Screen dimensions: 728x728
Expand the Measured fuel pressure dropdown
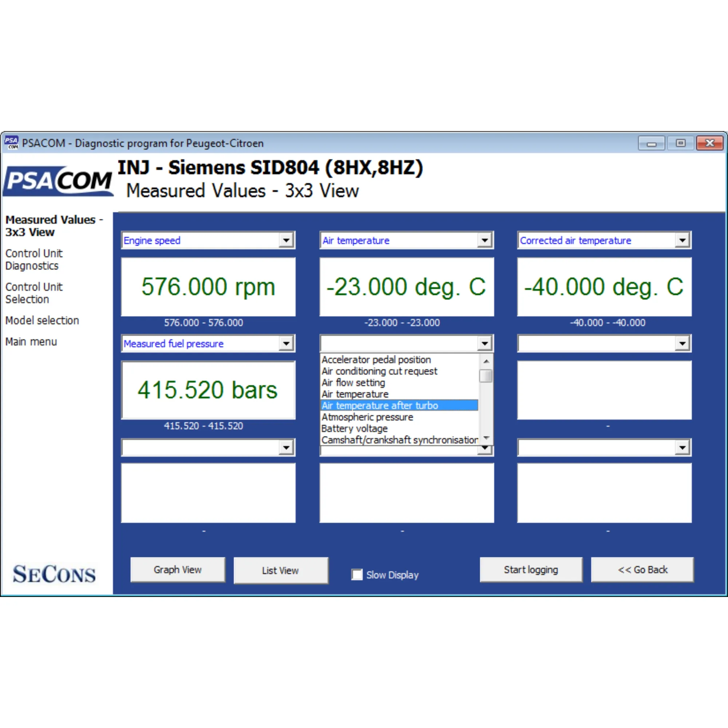pos(286,343)
